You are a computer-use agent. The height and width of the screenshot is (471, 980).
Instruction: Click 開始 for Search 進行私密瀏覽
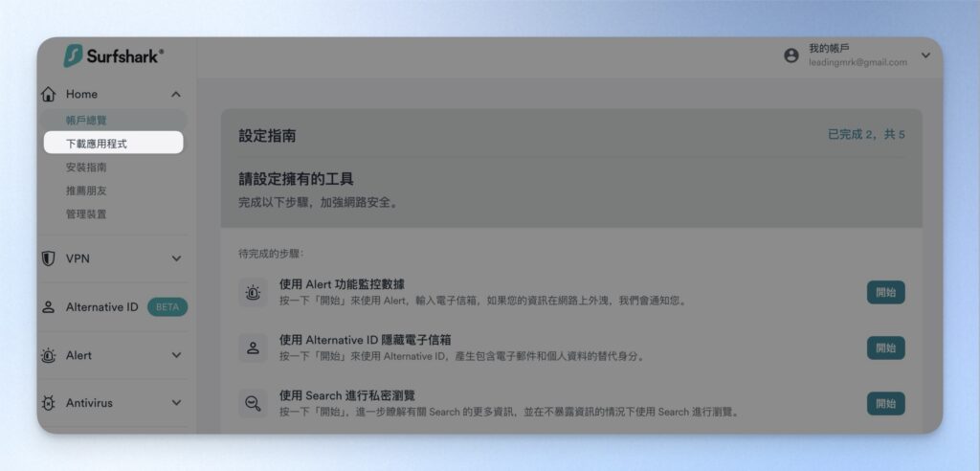click(x=885, y=403)
